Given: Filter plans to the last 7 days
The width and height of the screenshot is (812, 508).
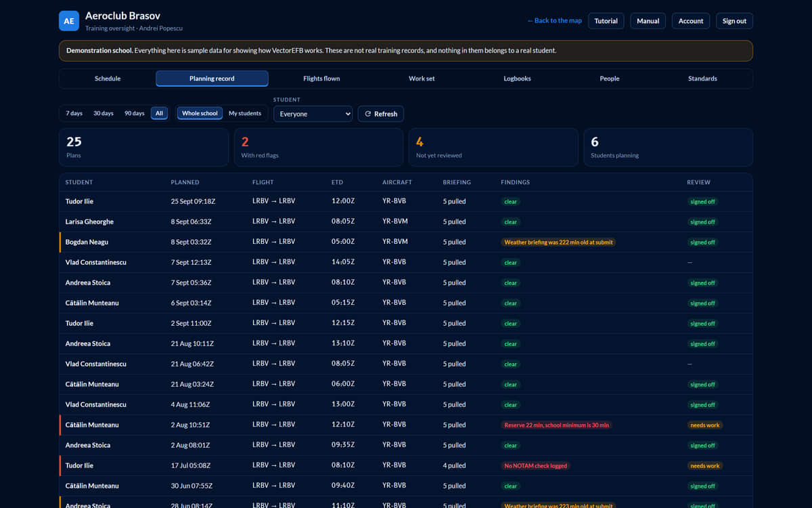Looking at the screenshot, I should pos(74,113).
